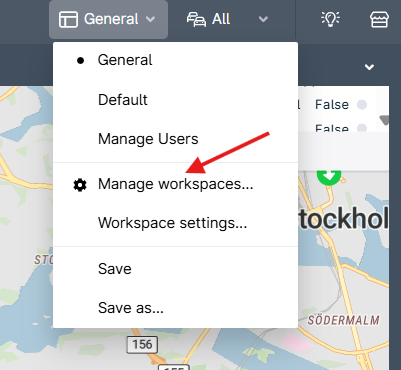
Task: Toggle the first False status indicator
Action: 362,105
